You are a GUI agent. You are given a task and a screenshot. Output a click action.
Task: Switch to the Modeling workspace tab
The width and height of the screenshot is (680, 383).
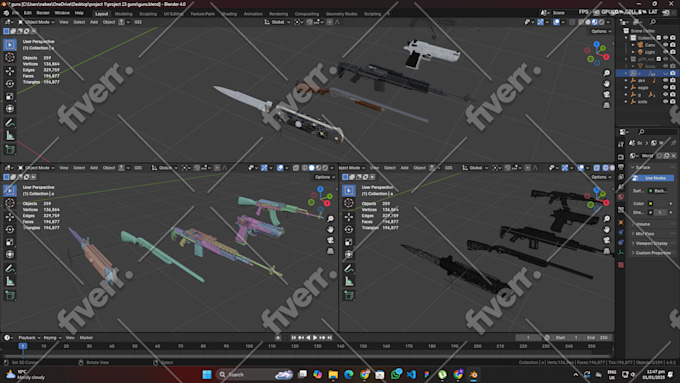124,14
